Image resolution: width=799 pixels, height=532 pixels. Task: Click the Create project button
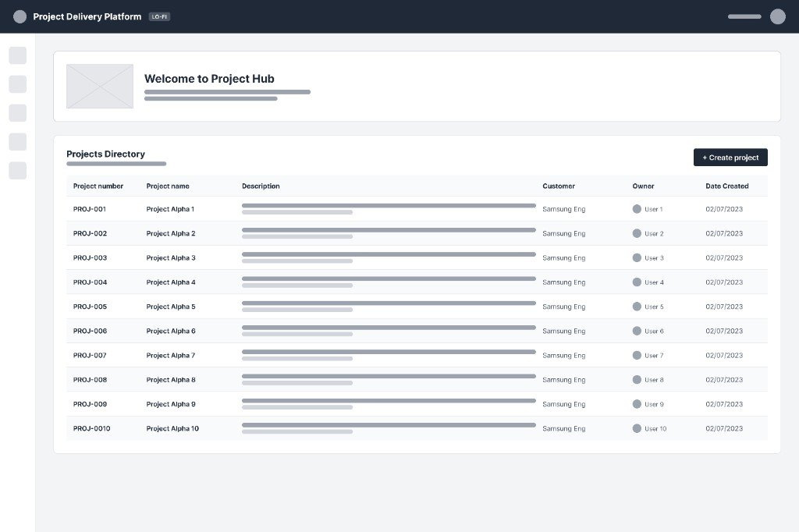tap(730, 158)
